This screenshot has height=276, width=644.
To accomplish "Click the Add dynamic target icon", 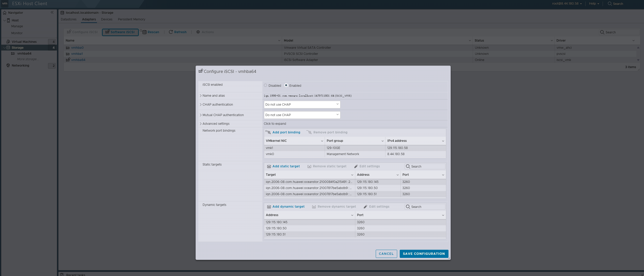I will (x=269, y=207).
